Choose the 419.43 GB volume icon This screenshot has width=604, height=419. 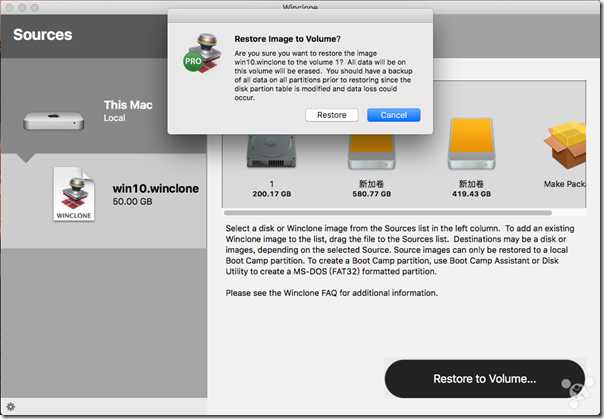(x=471, y=143)
